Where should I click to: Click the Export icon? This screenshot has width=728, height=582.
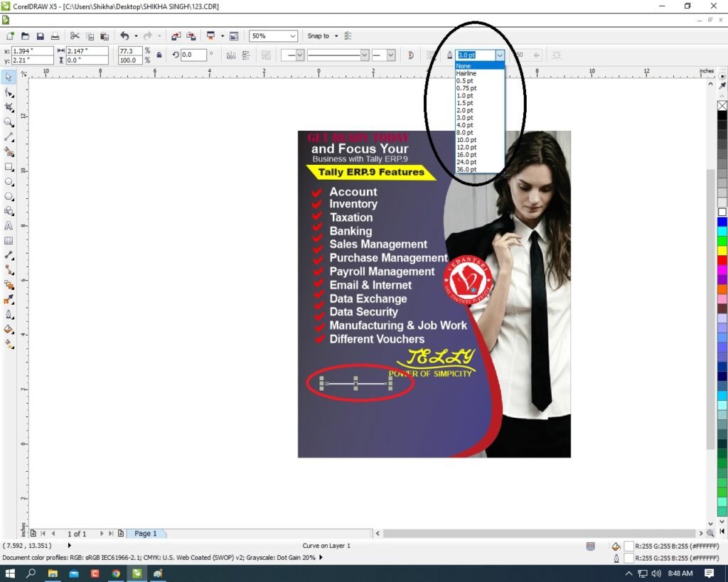click(x=191, y=36)
